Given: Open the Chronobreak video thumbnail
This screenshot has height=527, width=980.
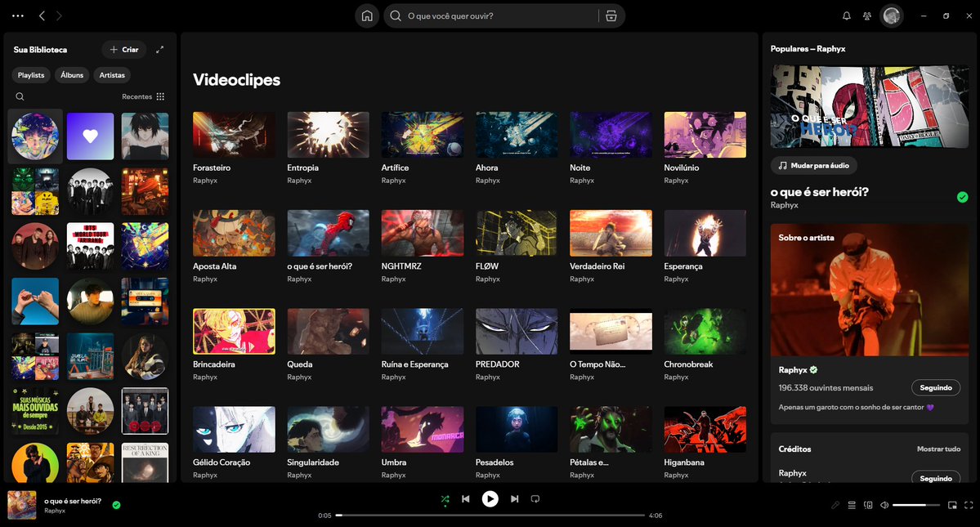Looking at the screenshot, I should pyautogui.click(x=705, y=332).
